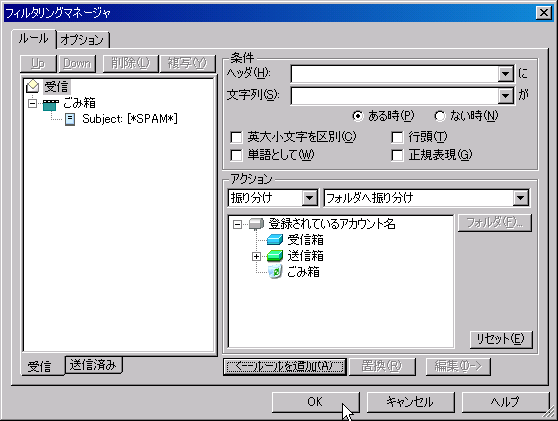The height and width of the screenshot is (421, 558).
Task: Choose the ごみ箱 recycle bin icon in folder tree
Action: (275, 272)
